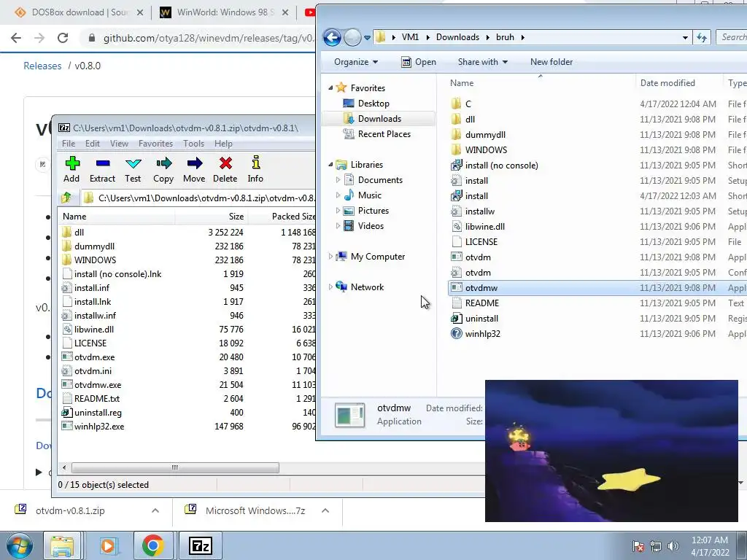Expand the Explorer address bar history dropdown
Image resolution: width=747 pixels, height=560 pixels.
(685, 37)
